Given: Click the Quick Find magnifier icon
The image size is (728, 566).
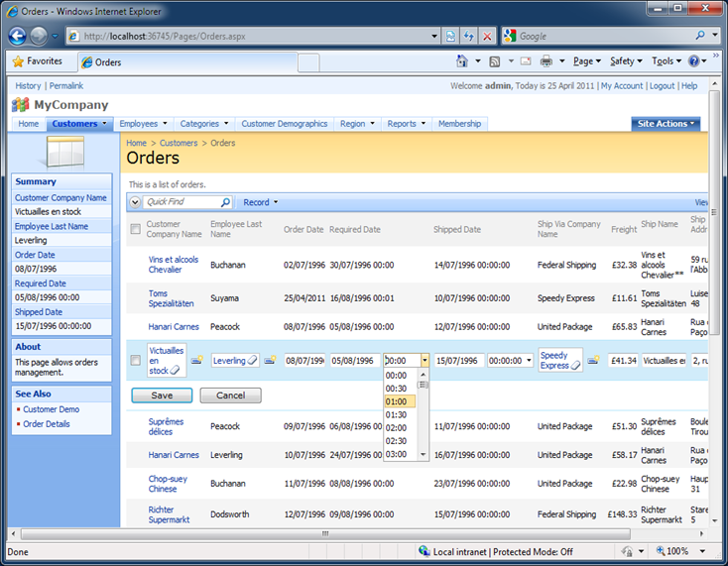Looking at the screenshot, I should point(225,202).
